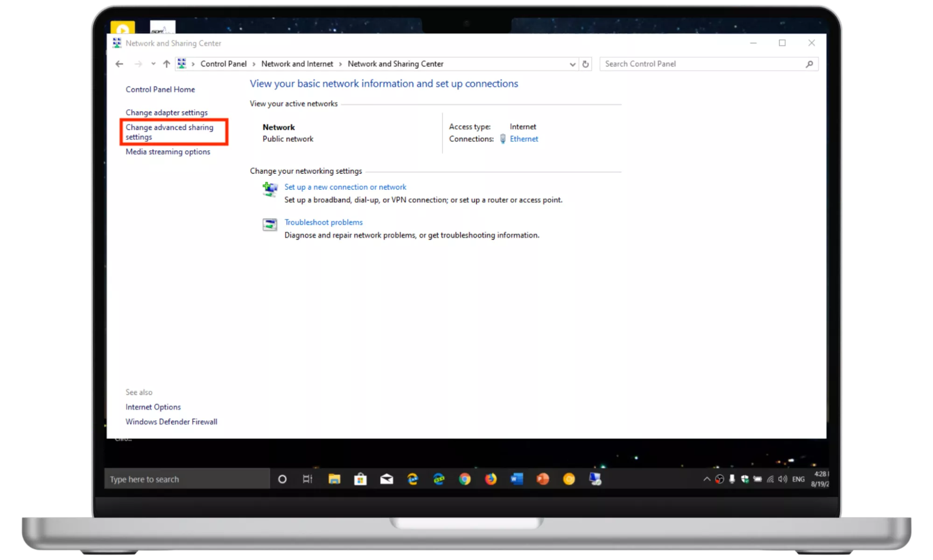The height and width of the screenshot is (560, 933).
Task: Open the recent locations dropdown arrow
Action: 153,64
